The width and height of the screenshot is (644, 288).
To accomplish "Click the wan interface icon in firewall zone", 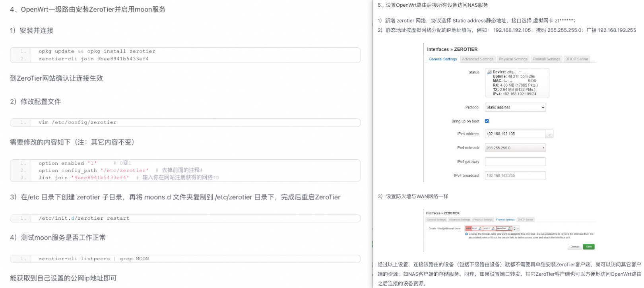I will click(480, 228).
